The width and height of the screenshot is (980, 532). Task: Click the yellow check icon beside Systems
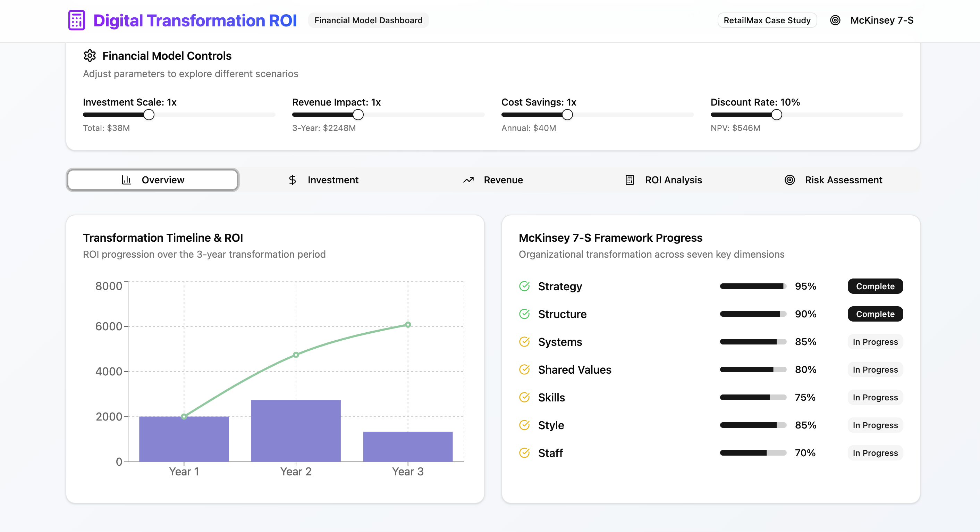click(524, 342)
